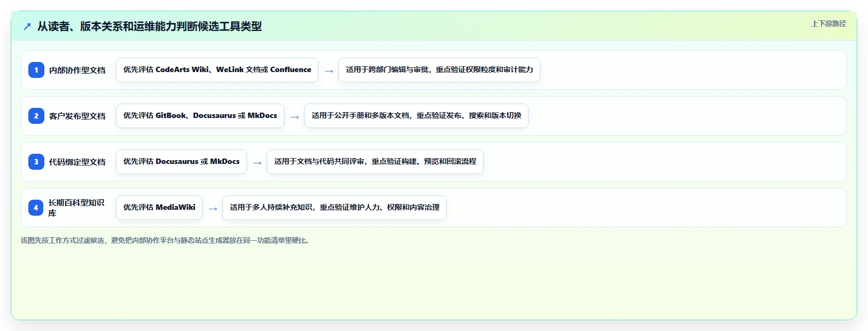Click the box reading exactly 优先评估 Docusaurus 或 MkDocs
Viewport: 868px width, 331px height.
[x=181, y=162]
